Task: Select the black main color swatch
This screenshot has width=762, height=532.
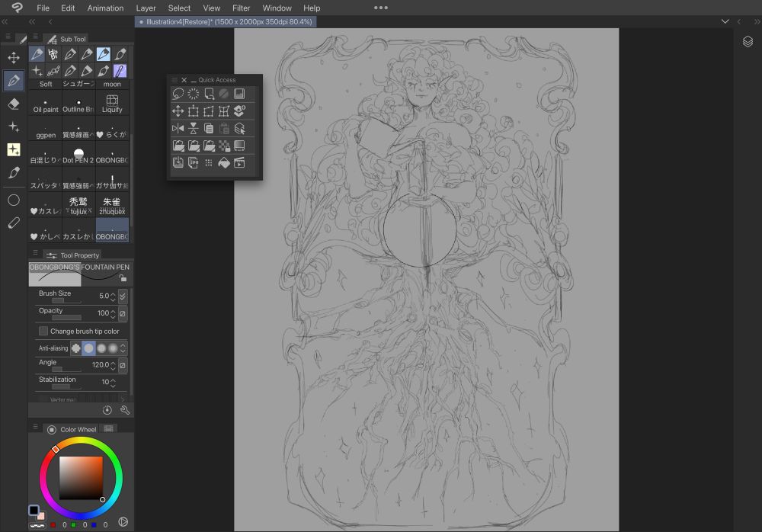Action: pos(34,510)
